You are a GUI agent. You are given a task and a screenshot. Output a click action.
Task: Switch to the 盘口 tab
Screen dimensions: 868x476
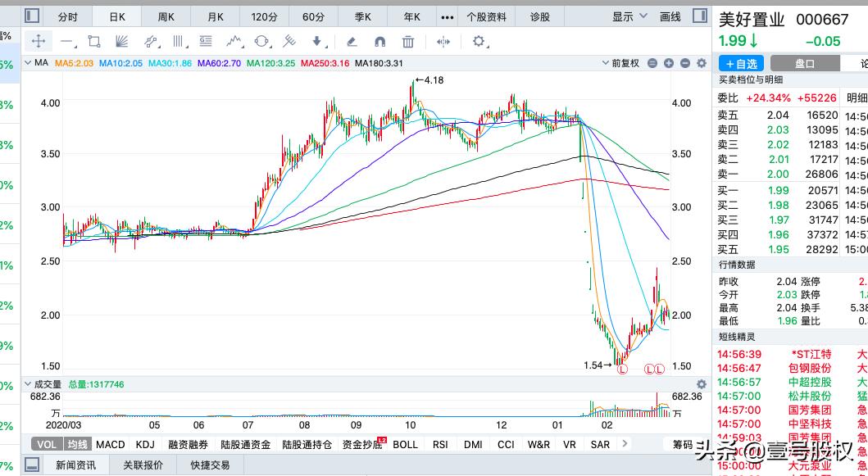[x=804, y=63]
